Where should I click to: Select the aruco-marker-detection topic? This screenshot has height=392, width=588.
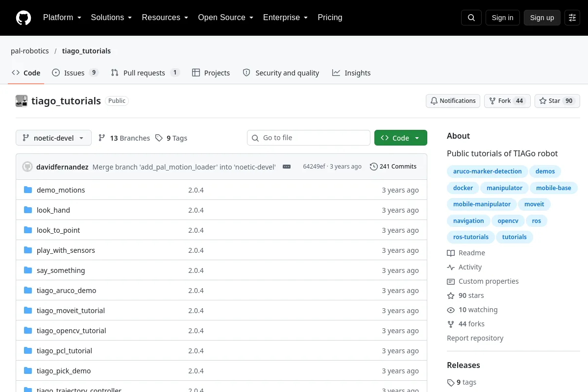click(x=488, y=171)
